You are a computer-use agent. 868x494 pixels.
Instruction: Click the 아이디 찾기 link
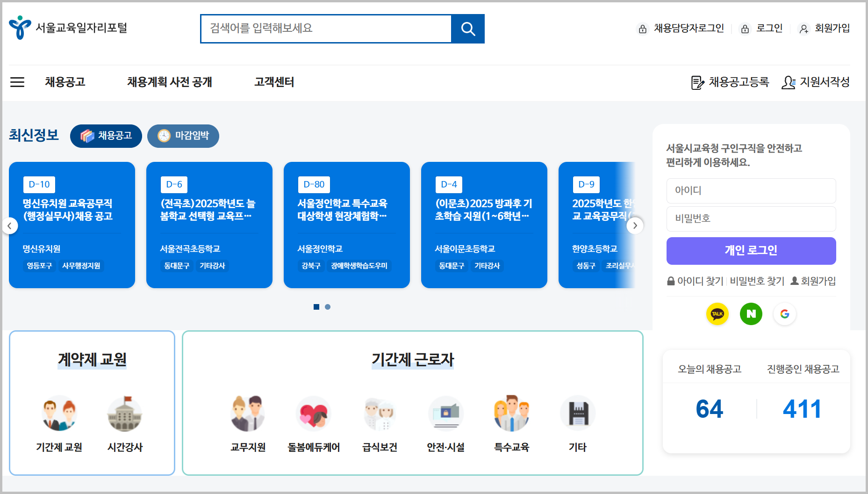(x=695, y=281)
